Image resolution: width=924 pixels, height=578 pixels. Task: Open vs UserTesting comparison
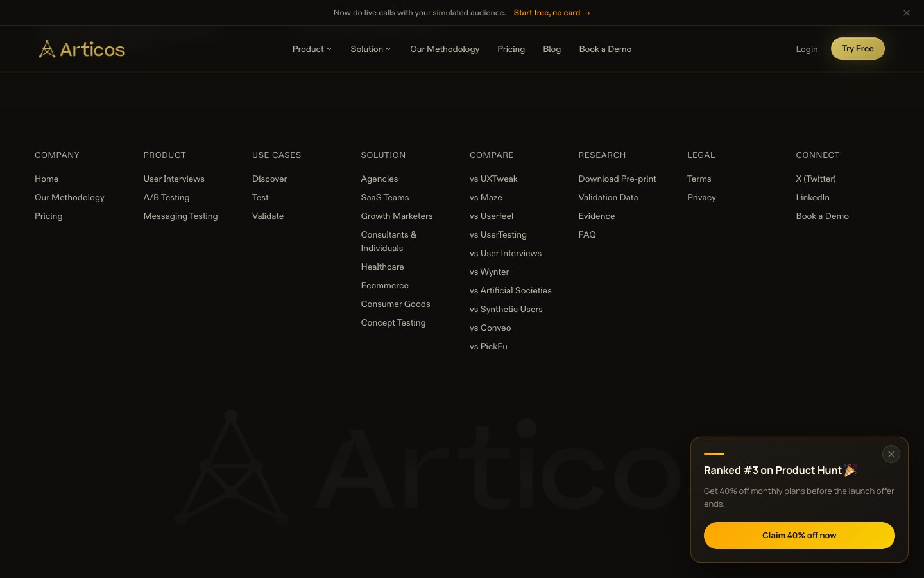coord(498,234)
